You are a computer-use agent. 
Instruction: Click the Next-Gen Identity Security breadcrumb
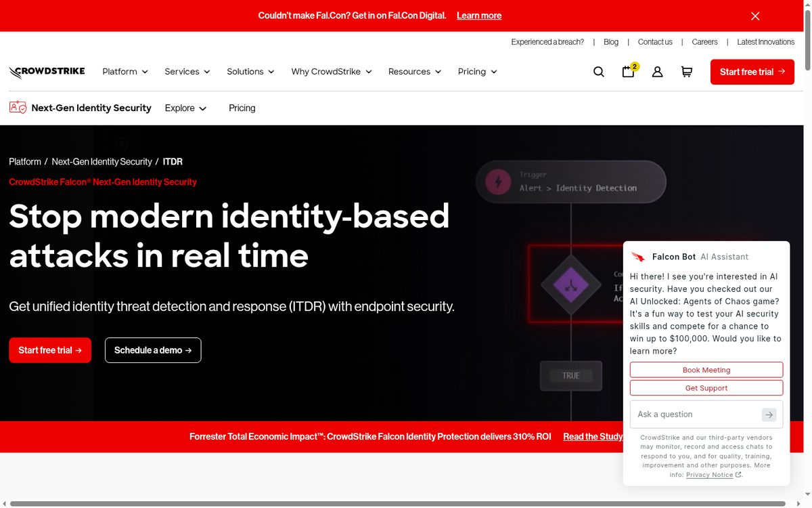pyautogui.click(x=101, y=162)
